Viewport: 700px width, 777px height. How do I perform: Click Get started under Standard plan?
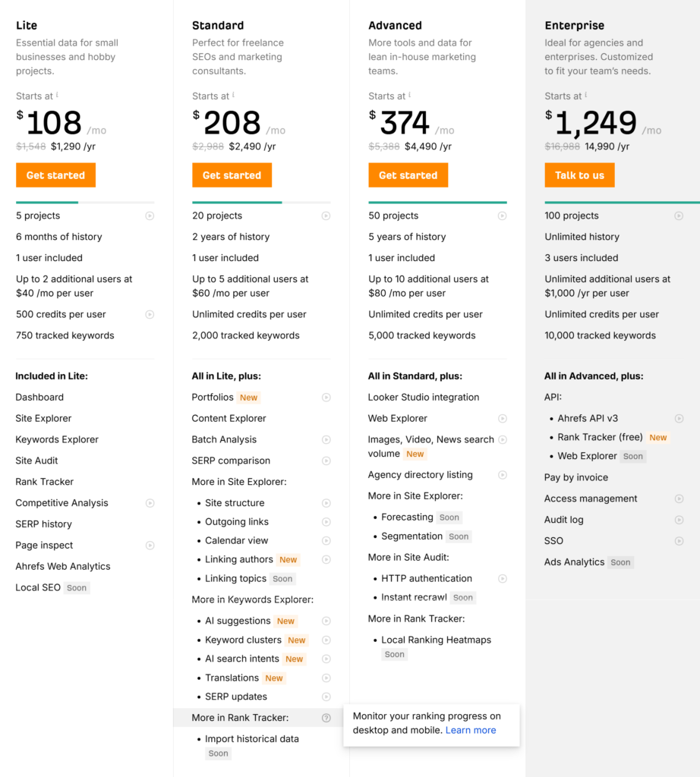point(232,175)
